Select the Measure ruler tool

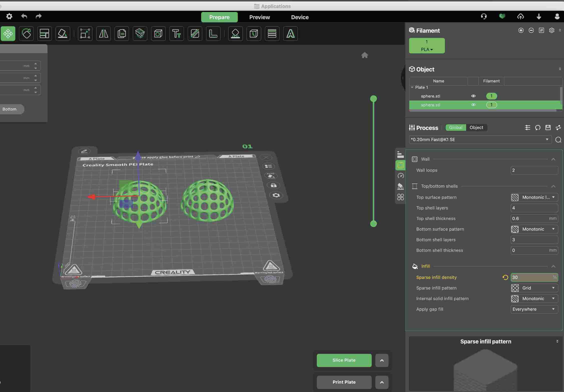click(213, 33)
